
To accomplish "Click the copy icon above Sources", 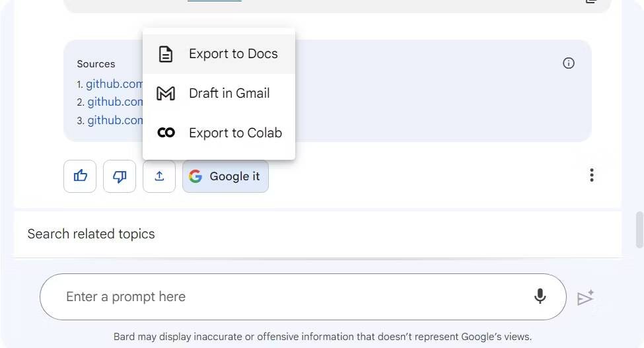I will pos(591,1).
